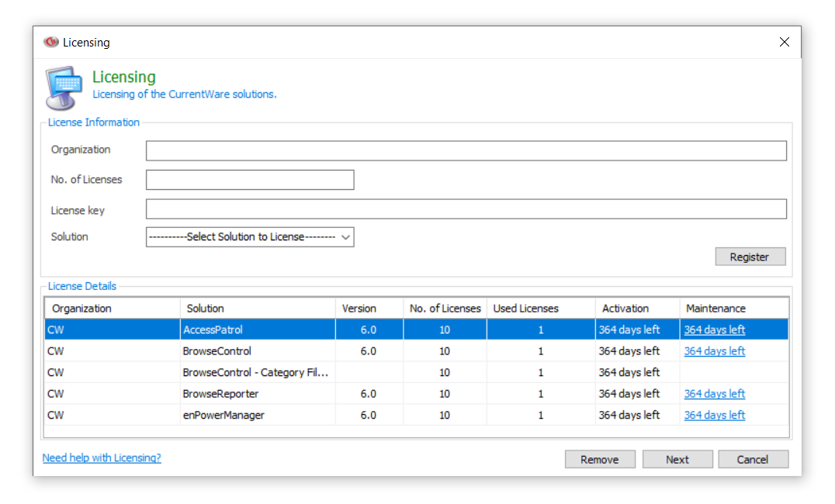
Task: Click activation 364 days left for enPowerManager
Action: point(629,415)
